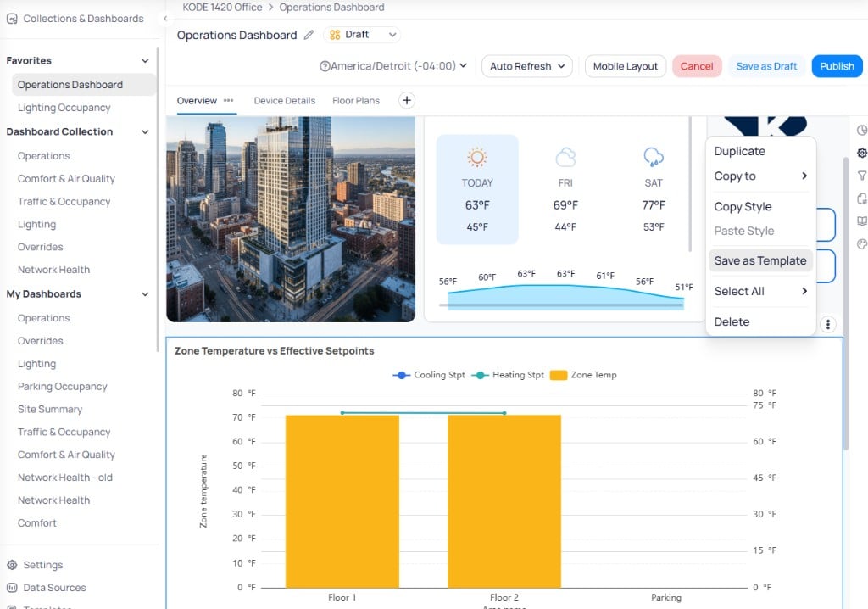
Task: Expand the Copy to submenu
Action: pyautogui.click(x=760, y=176)
